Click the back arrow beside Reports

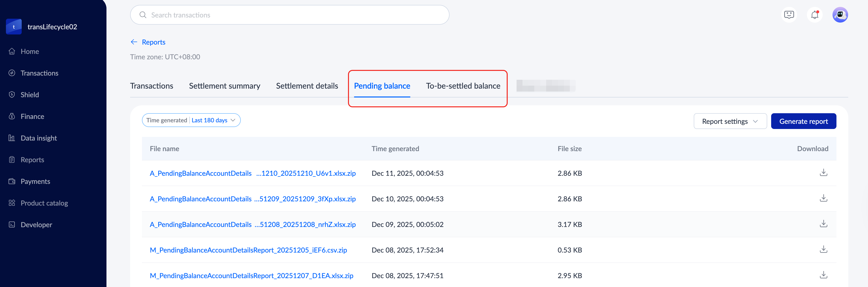pos(134,42)
